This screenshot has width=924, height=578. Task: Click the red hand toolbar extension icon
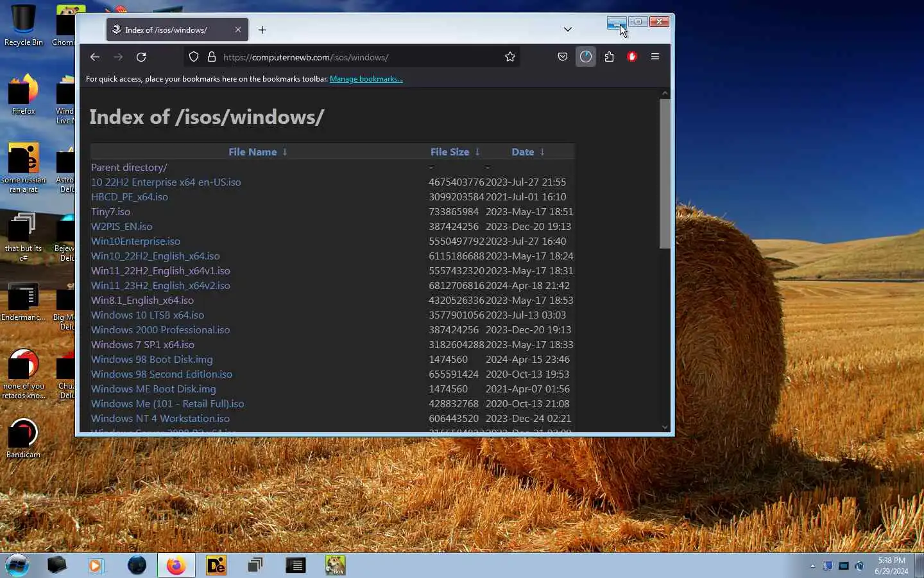[632, 57]
